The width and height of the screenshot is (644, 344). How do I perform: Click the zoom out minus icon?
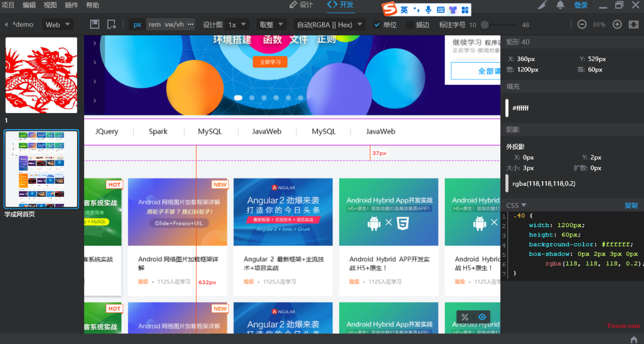point(582,25)
